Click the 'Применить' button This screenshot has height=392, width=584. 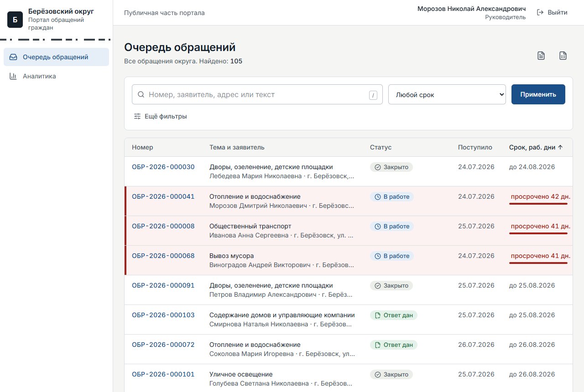tap(538, 94)
